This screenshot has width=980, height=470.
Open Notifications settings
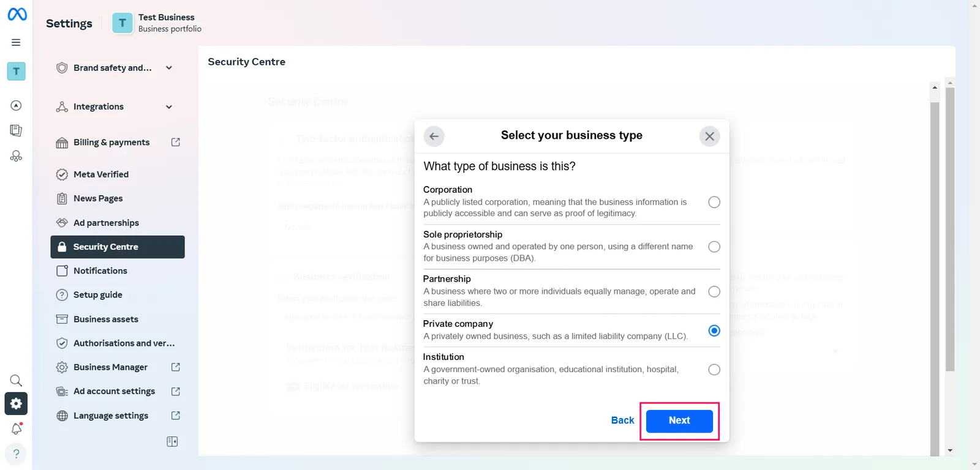coord(118,270)
